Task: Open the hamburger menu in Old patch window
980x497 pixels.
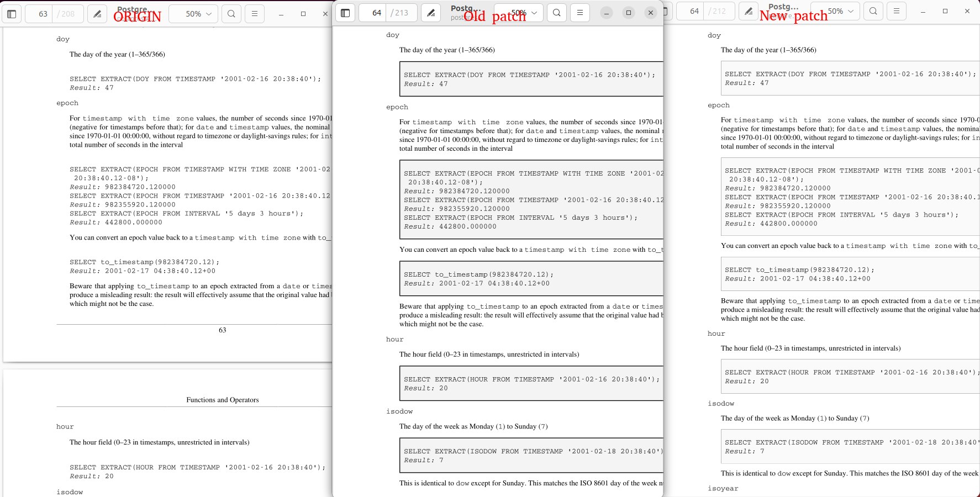Action: (x=580, y=13)
